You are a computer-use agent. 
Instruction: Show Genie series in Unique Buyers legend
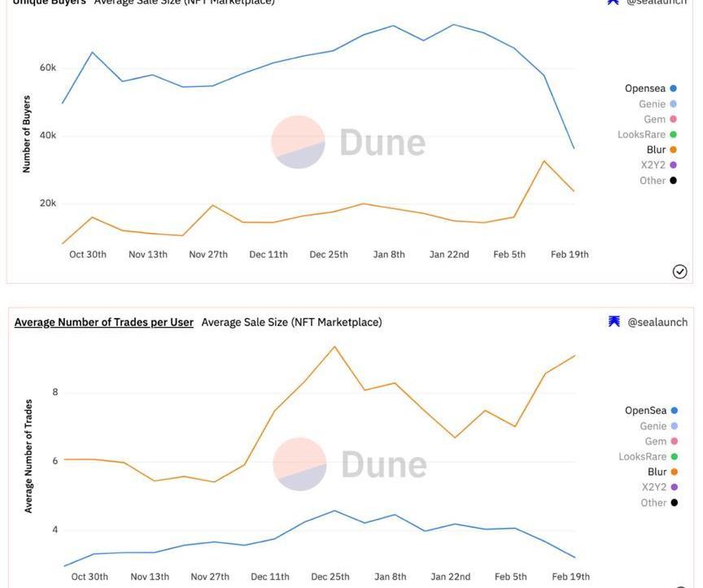tap(652, 104)
